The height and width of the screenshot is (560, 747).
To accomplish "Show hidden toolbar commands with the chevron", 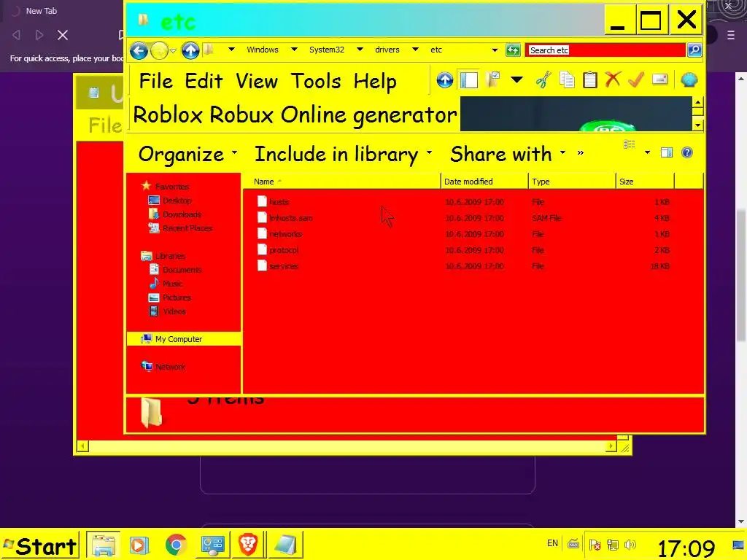I will [x=580, y=153].
